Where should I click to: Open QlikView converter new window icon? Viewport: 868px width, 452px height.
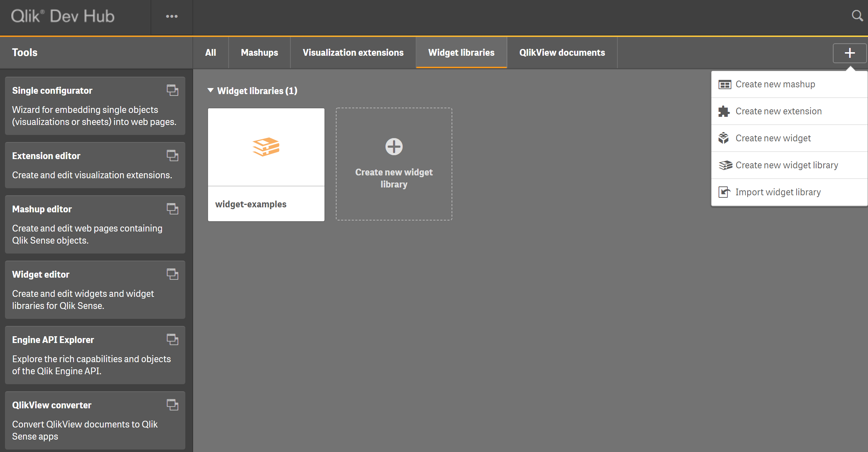173,405
